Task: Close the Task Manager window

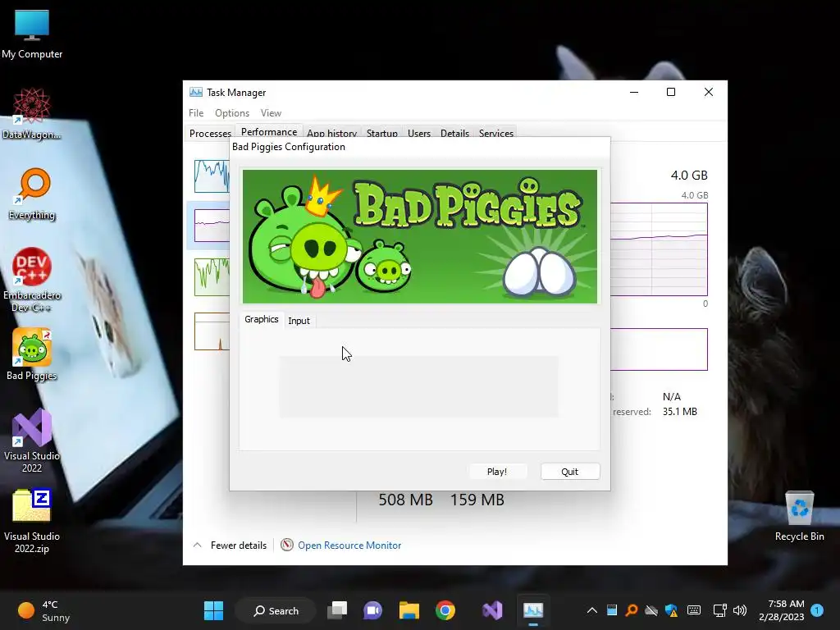Action: click(x=708, y=92)
